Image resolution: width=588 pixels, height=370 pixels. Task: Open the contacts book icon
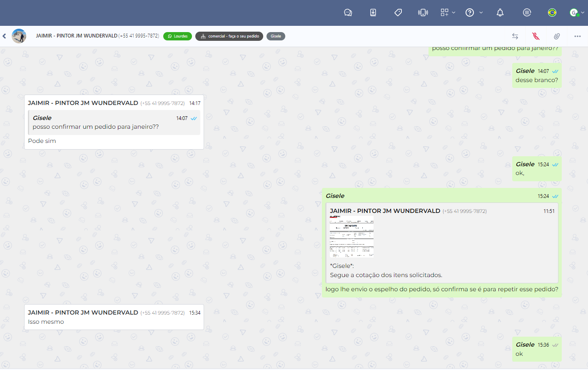point(373,12)
